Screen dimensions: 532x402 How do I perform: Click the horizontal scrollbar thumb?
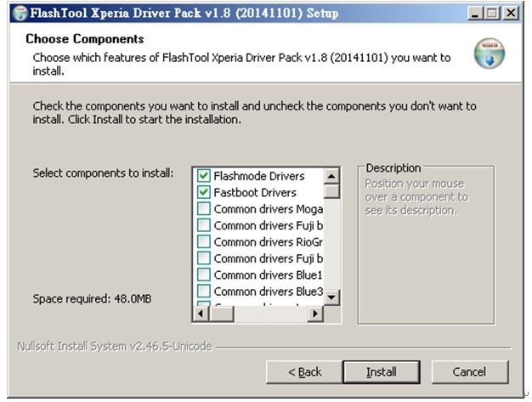[x=221, y=314]
